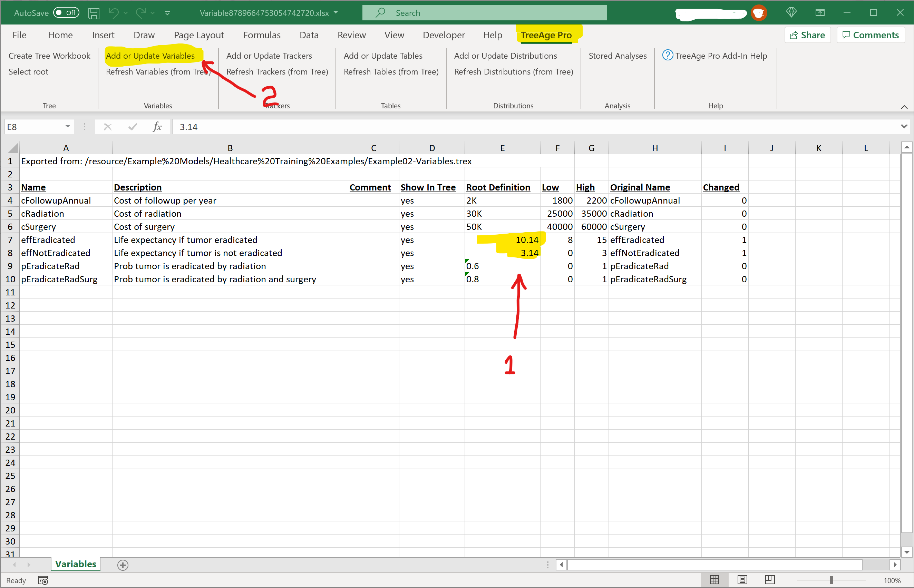Toggle AutoSave switch on
The height and width of the screenshot is (588, 914).
(x=66, y=13)
